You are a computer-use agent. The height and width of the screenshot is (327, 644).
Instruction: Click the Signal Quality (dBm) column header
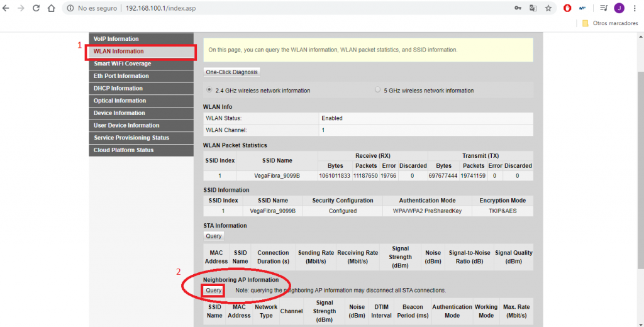point(514,257)
